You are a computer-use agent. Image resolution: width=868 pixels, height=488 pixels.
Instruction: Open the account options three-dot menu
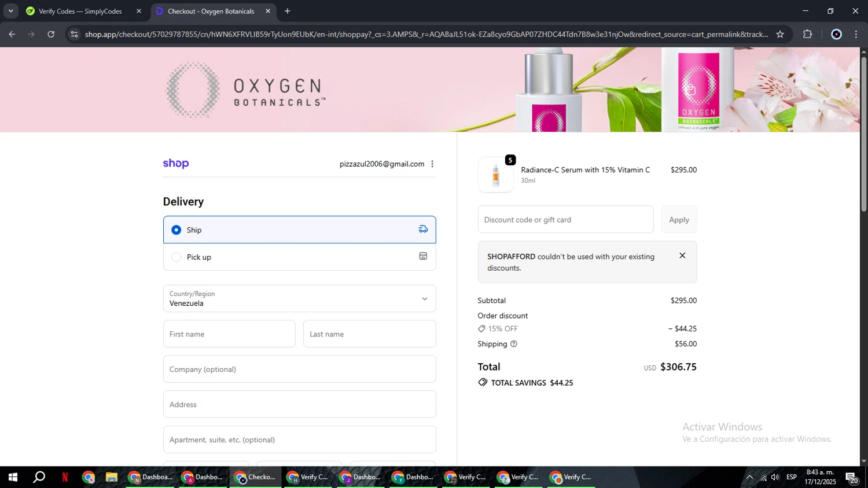[432, 164]
